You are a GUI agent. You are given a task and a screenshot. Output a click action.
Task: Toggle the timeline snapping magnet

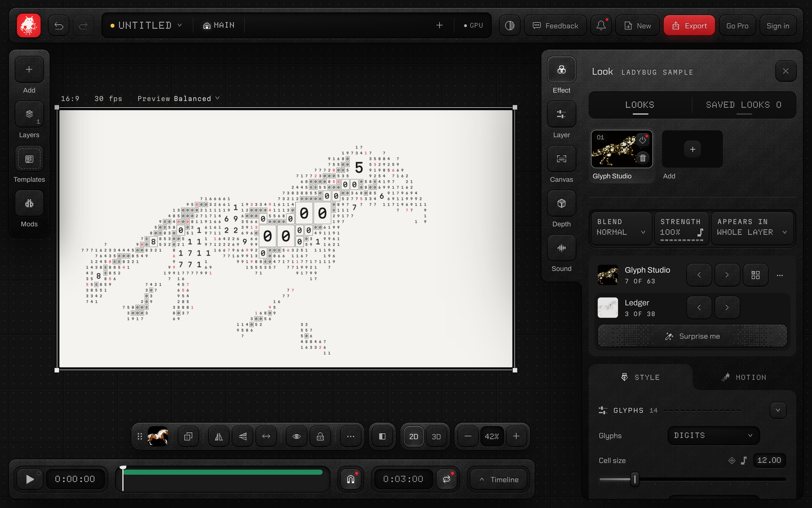coord(350,479)
